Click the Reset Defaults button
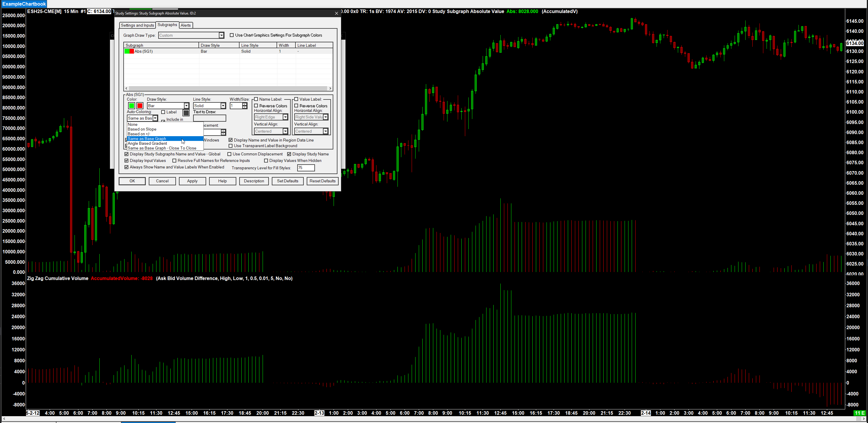 pyautogui.click(x=322, y=181)
